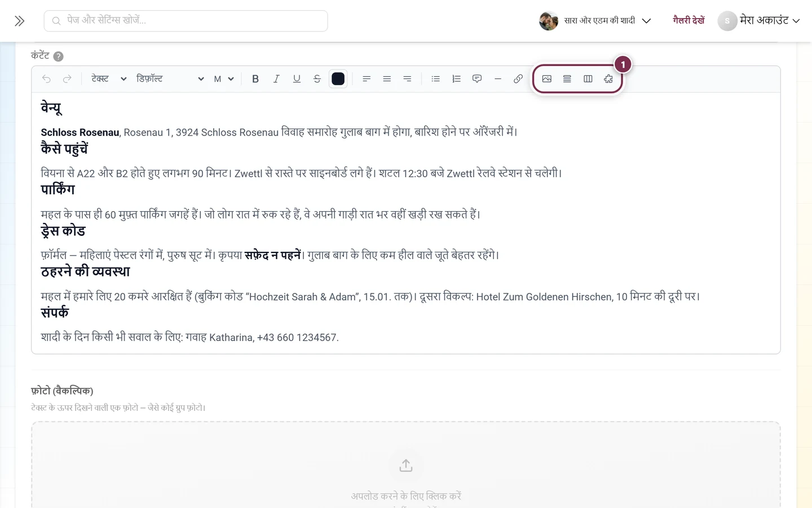This screenshot has height=508, width=812.
Task: Expand the सारा और एडम की शादी selector
Action: tap(595, 21)
